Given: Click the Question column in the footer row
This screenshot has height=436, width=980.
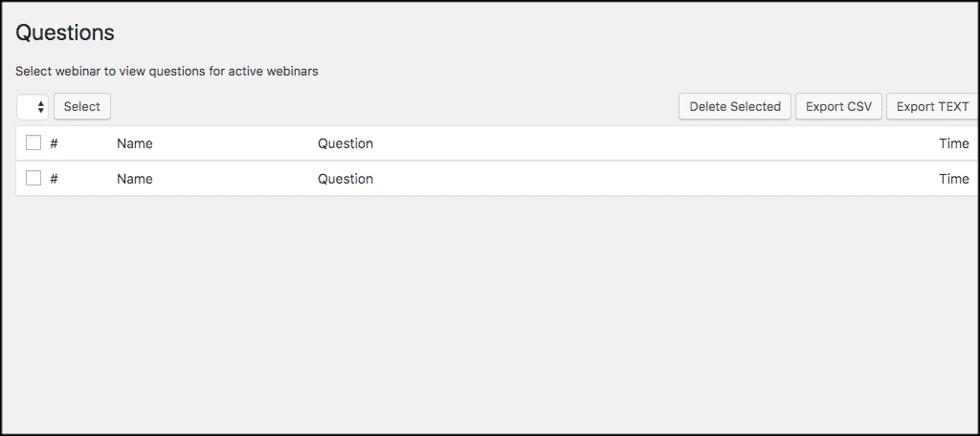Looking at the screenshot, I should coord(345,179).
